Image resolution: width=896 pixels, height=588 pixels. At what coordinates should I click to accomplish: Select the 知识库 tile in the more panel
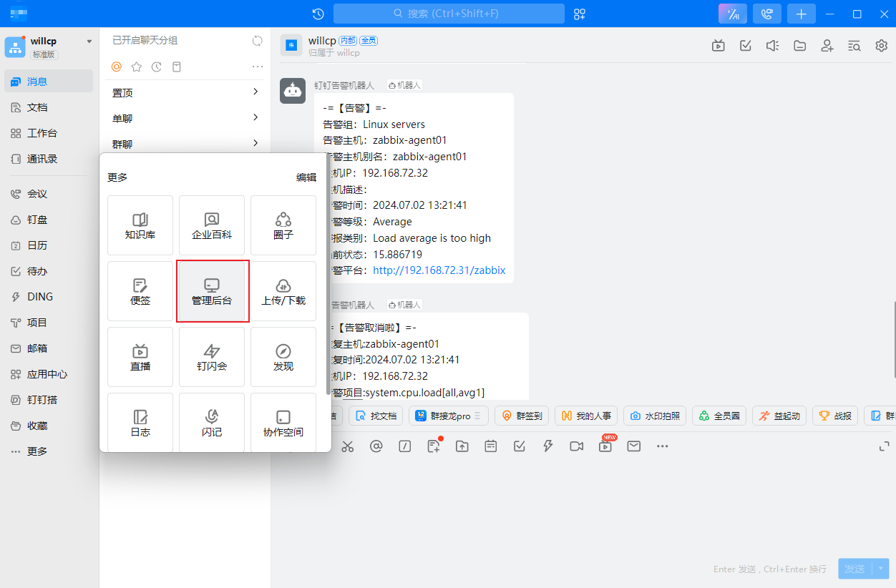click(140, 225)
